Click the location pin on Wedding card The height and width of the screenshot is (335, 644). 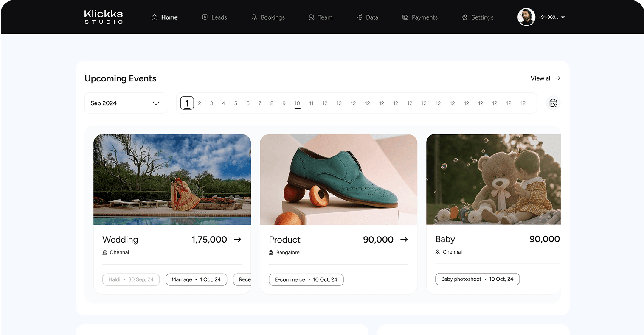[105, 252]
